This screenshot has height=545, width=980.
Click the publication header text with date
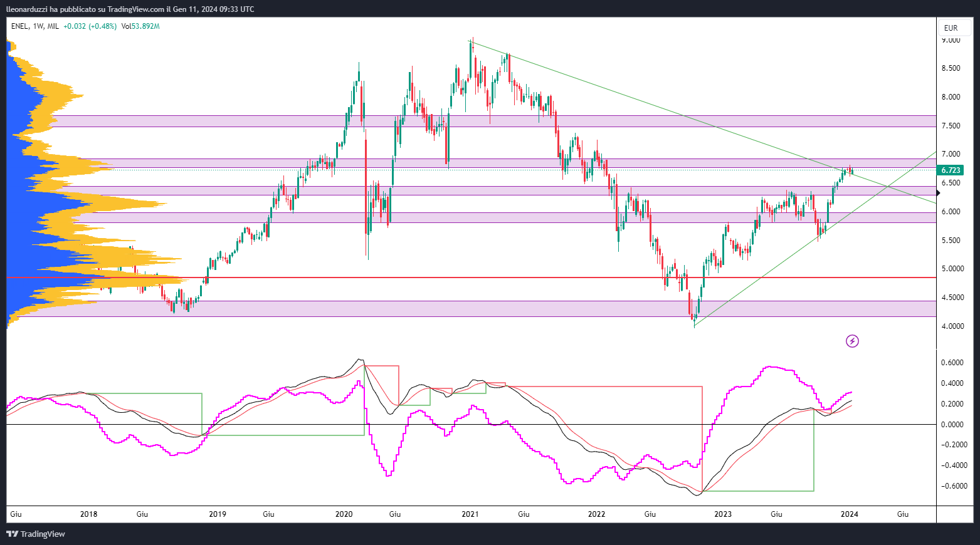pyautogui.click(x=130, y=9)
